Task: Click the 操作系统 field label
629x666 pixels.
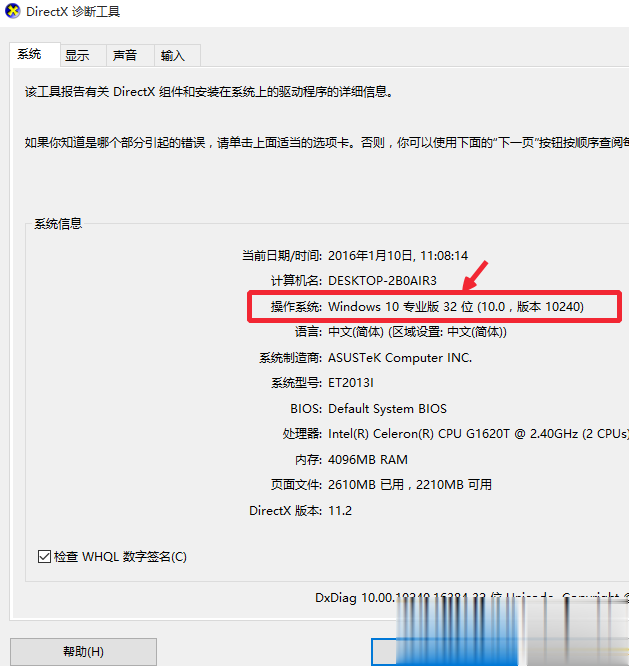Action: coord(296,307)
